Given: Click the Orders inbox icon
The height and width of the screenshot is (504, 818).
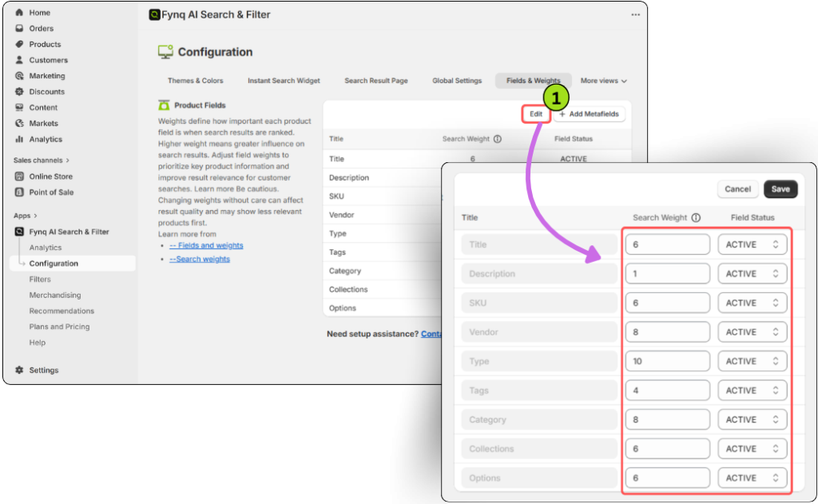Looking at the screenshot, I should click(19, 28).
